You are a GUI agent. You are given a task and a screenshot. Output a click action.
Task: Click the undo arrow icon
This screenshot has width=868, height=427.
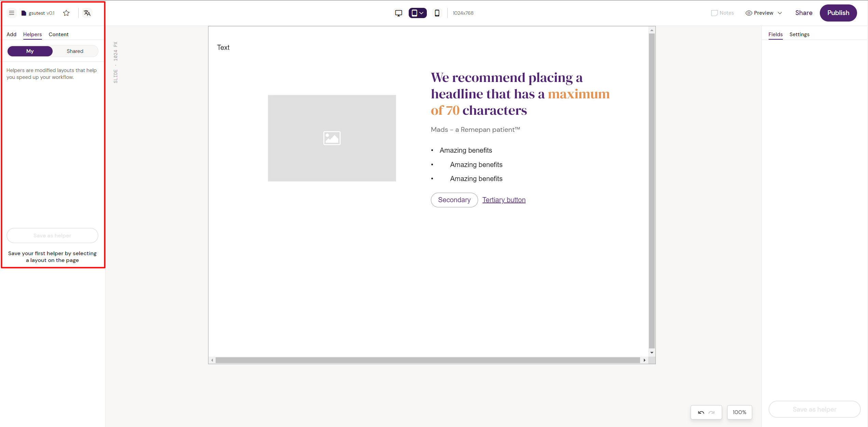click(x=701, y=412)
